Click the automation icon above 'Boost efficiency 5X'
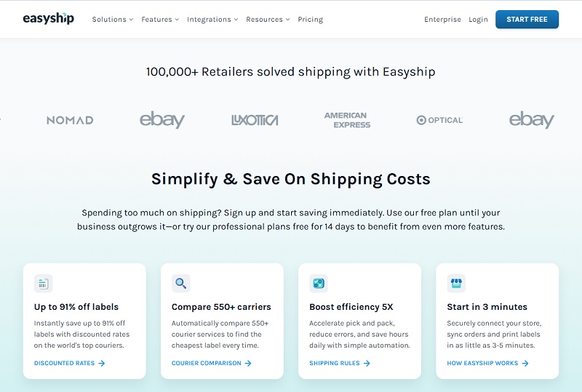Image resolution: width=582 pixels, height=392 pixels. click(319, 284)
